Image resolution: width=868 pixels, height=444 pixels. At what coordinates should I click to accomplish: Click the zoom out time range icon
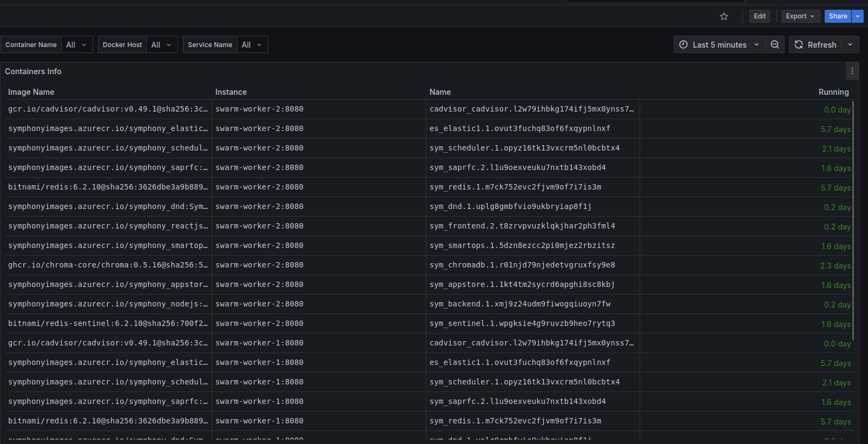[x=775, y=44]
